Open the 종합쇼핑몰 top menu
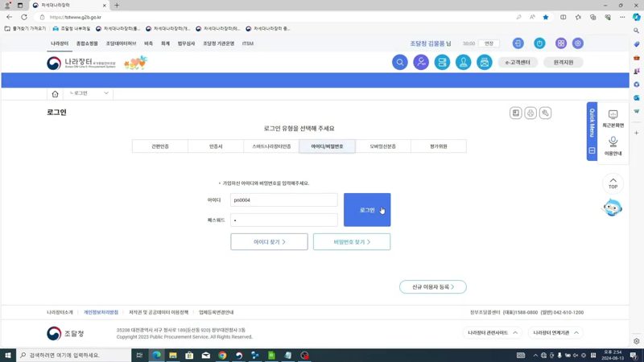The image size is (644, 362). pyautogui.click(x=87, y=43)
